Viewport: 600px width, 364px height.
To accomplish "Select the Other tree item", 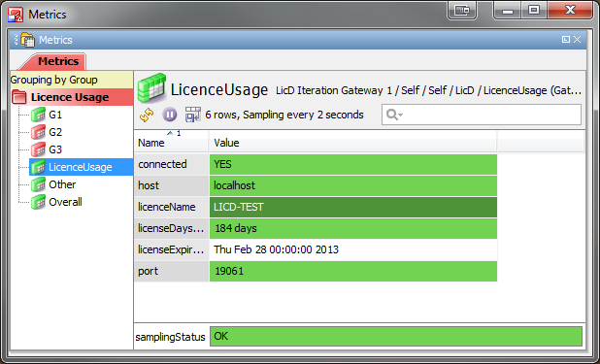I will coord(62,184).
